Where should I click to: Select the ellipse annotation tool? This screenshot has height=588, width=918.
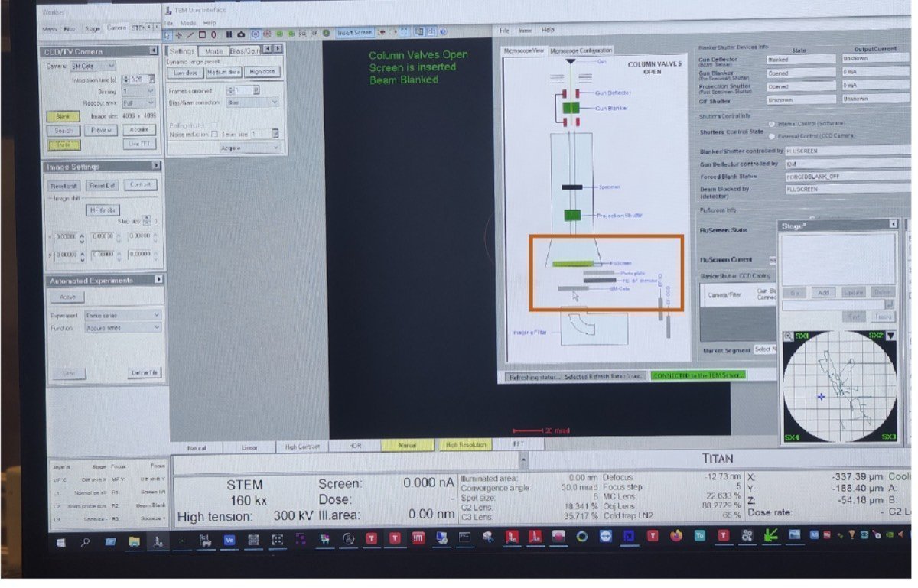tap(214, 34)
